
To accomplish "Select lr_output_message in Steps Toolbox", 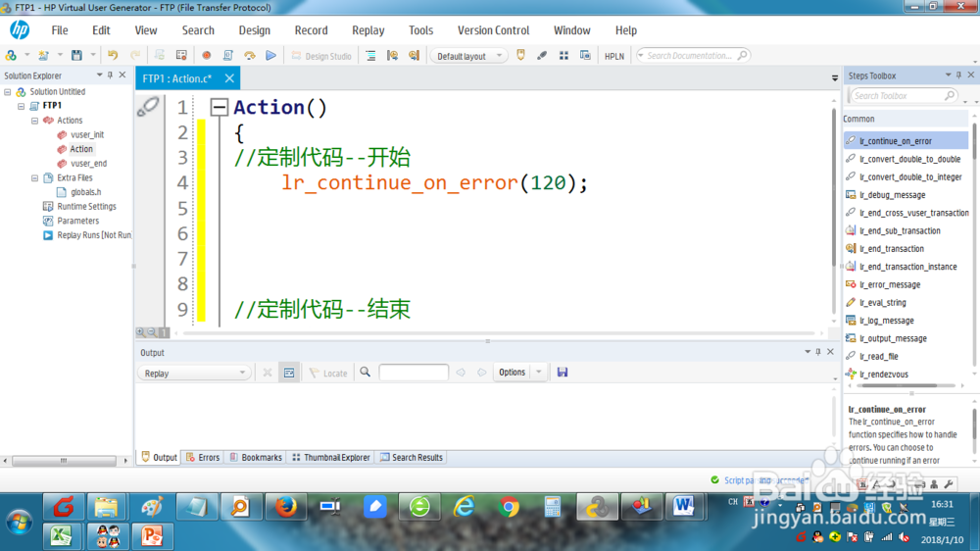I will [x=893, y=338].
